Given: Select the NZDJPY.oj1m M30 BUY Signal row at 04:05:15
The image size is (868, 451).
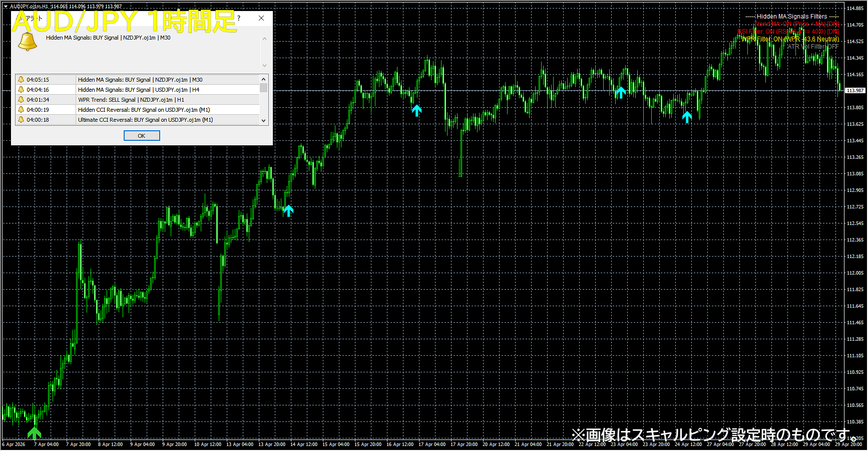Looking at the screenshot, I should [138, 80].
